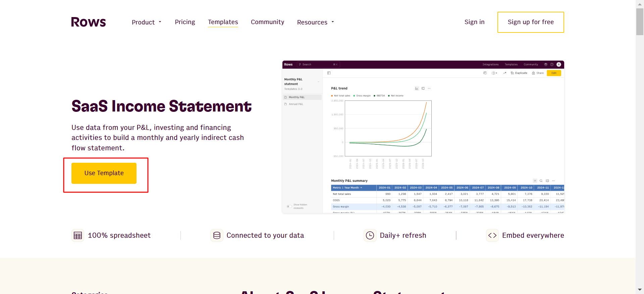Click the search icon of Monthly P&L summary table
Image resolution: width=644 pixels, height=294 pixels.
[541, 181]
